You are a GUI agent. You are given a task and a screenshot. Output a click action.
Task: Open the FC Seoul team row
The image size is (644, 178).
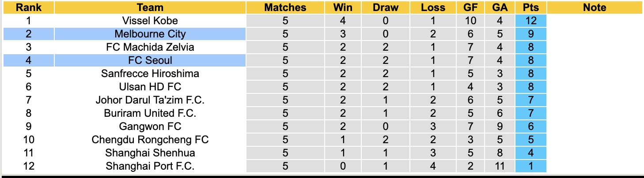(x=150, y=60)
